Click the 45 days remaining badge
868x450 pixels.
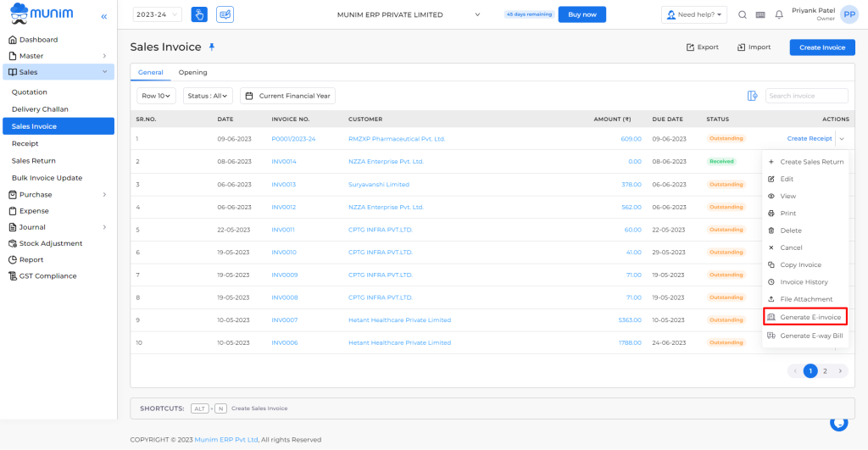[529, 14]
